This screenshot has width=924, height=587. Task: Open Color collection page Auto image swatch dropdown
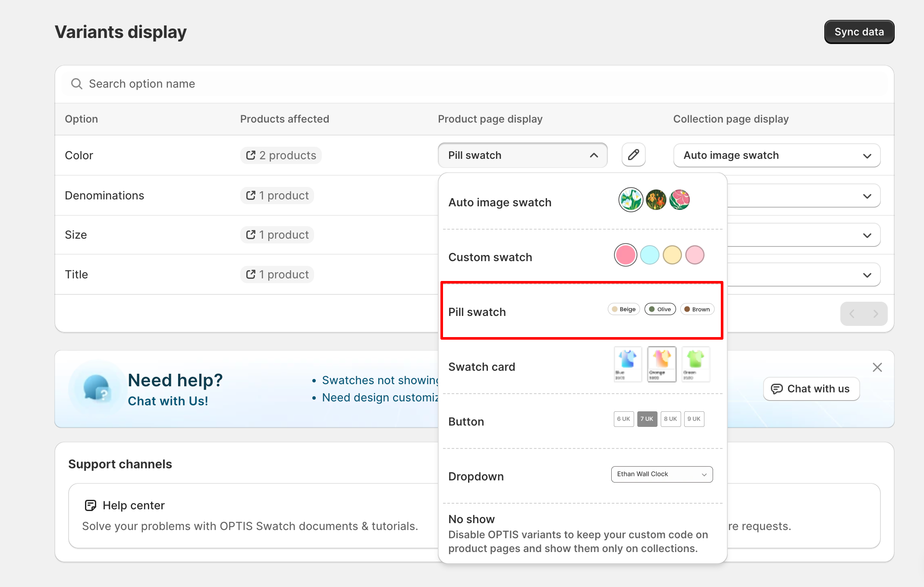pos(776,155)
